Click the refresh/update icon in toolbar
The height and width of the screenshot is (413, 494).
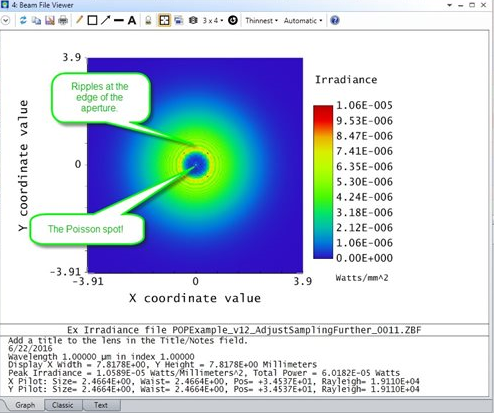pos(23,21)
